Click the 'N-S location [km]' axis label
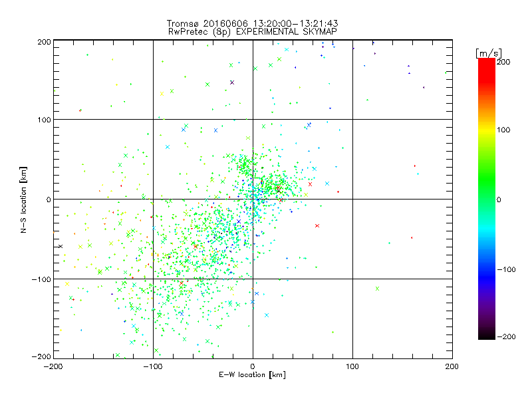Image resolution: width=532 pixels, height=399 pixels. (x=23, y=199)
